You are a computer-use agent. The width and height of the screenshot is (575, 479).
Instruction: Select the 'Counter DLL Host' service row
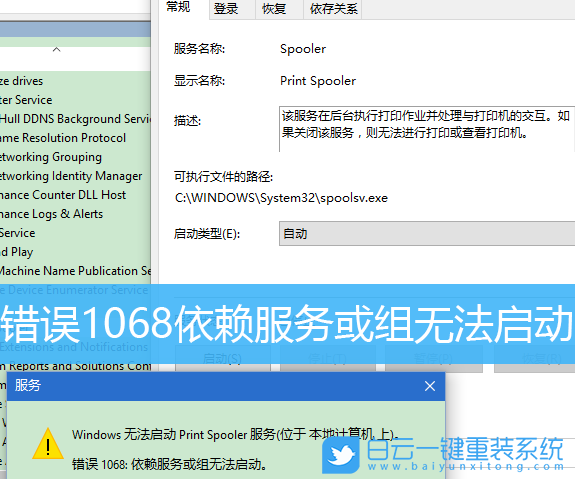point(75,195)
